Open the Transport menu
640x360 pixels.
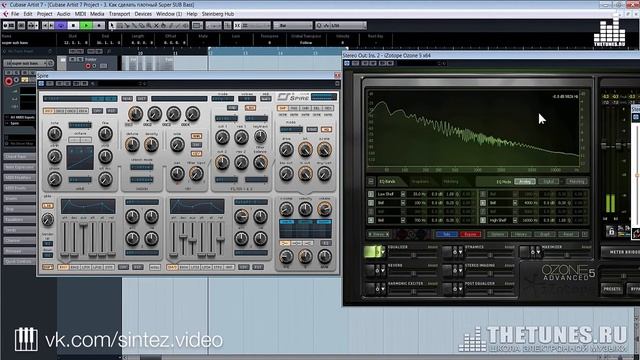pyautogui.click(x=119, y=14)
